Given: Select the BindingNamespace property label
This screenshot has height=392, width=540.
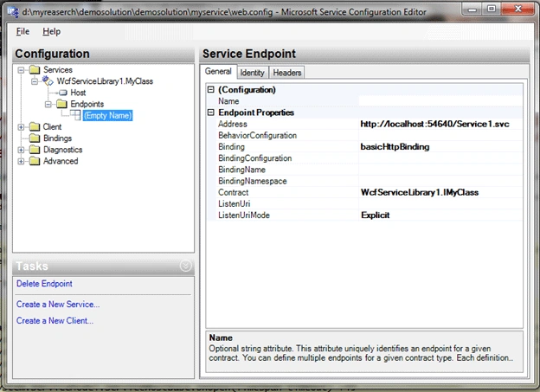Looking at the screenshot, I should click(253, 181).
